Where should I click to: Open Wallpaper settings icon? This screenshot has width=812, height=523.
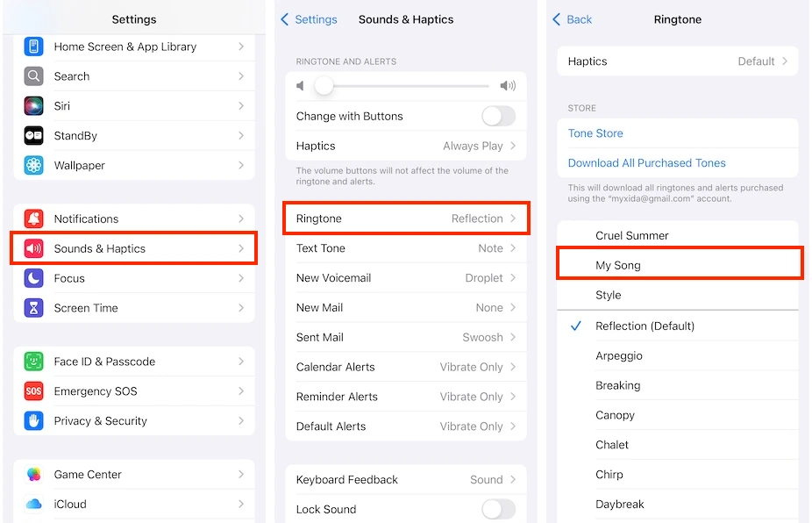(x=32, y=165)
